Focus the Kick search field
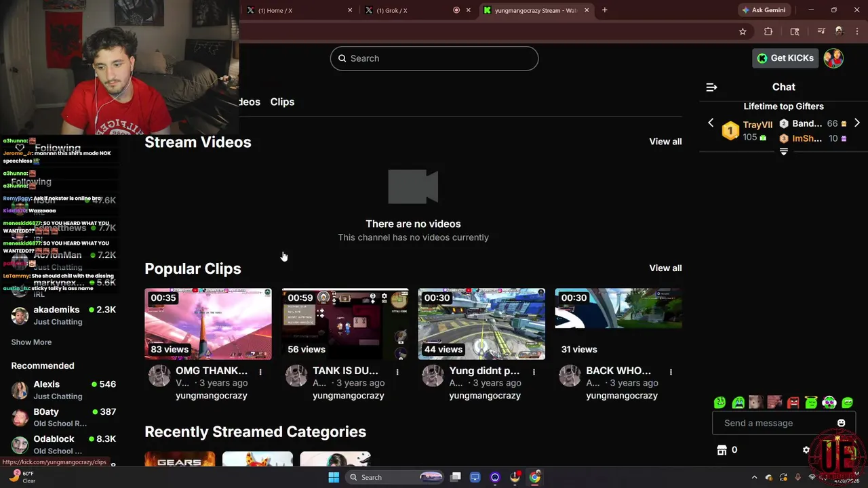Viewport: 868px width, 488px height. click(434, 58)
